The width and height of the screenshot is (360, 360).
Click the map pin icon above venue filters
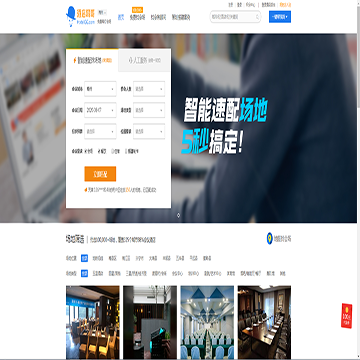(269, 239)
